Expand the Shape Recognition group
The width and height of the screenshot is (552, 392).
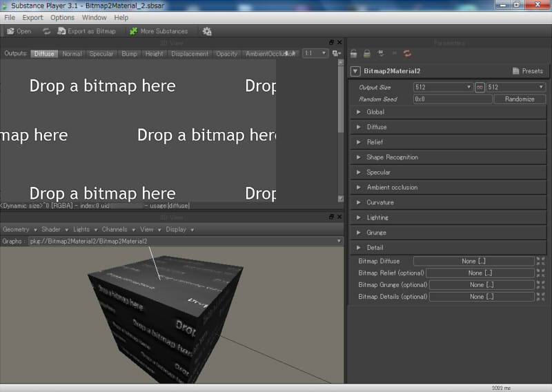coord(448,157)
